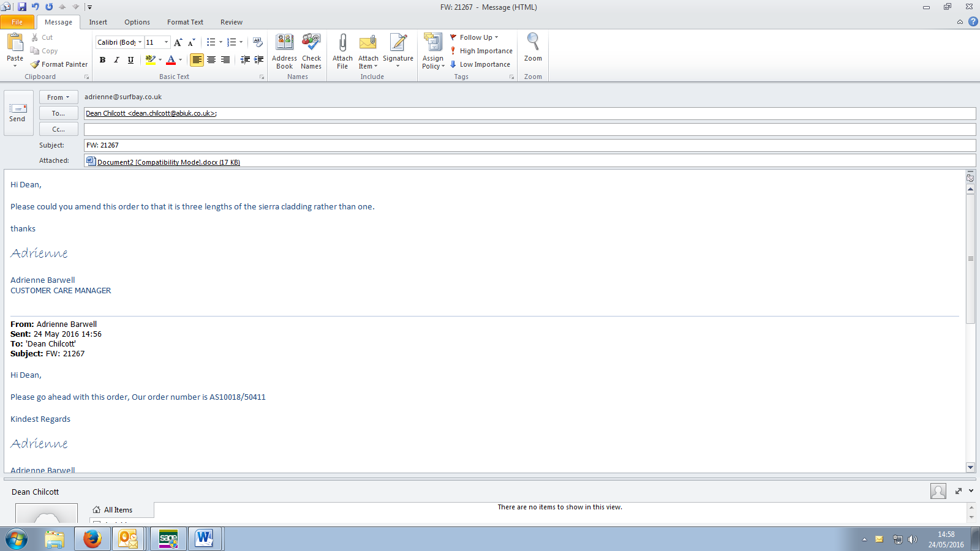This screenshot has height=551, width=980.
Task: Open the Zoom magnifier tool
Action: pyautogui.click(x=533, y=43)
